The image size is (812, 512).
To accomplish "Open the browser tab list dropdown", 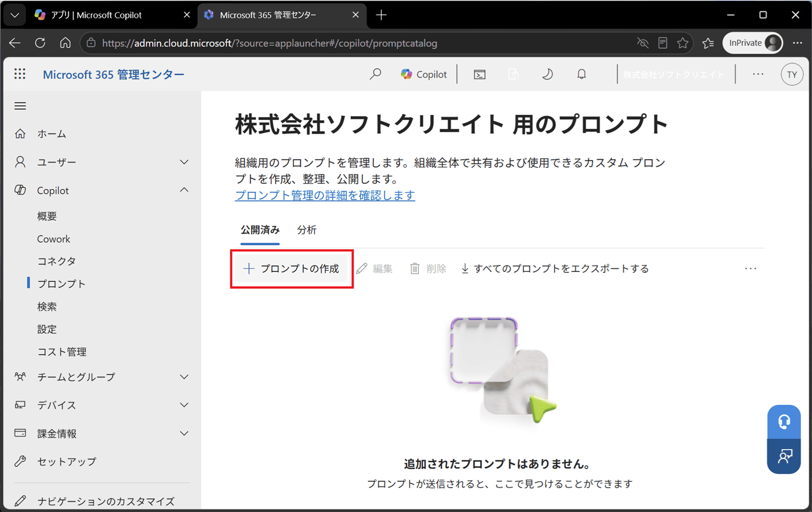I will (15, 15).
